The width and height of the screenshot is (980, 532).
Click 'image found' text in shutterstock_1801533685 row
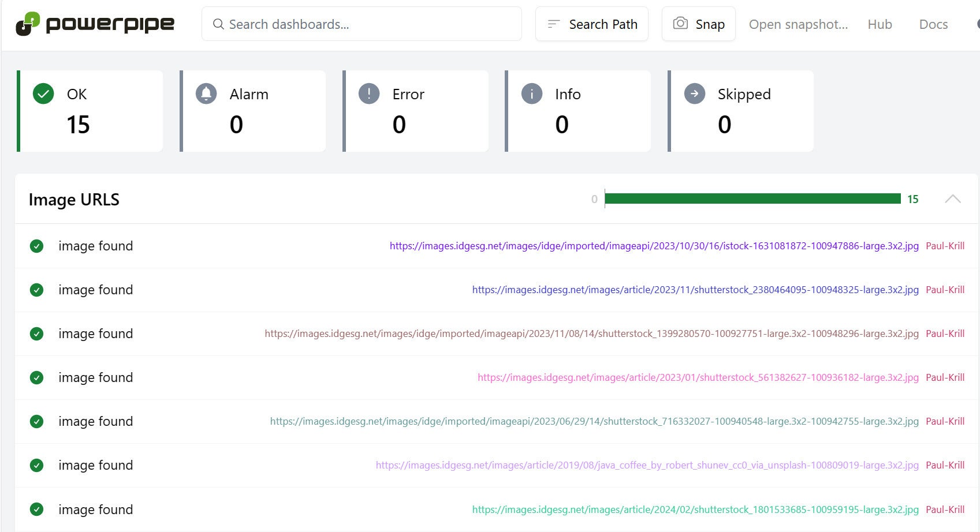click(95, 509)
